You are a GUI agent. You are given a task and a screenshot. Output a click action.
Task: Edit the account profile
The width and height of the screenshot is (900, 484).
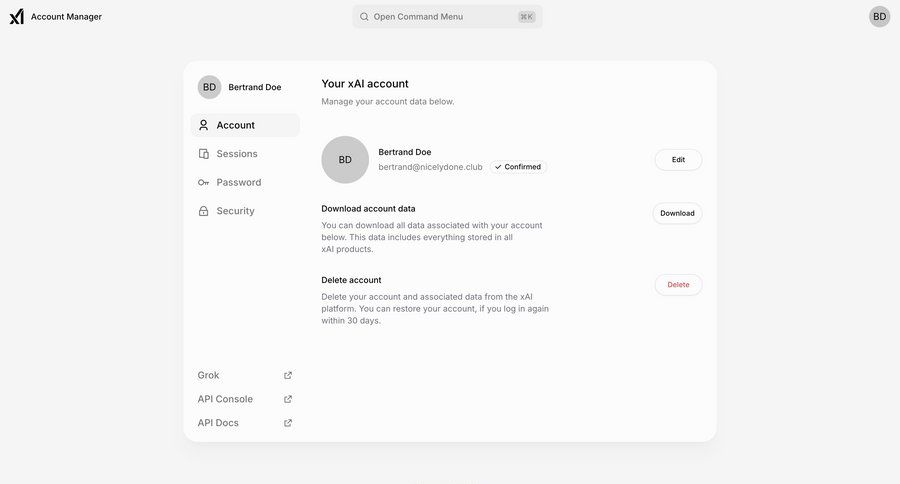[x=678, y=160]
